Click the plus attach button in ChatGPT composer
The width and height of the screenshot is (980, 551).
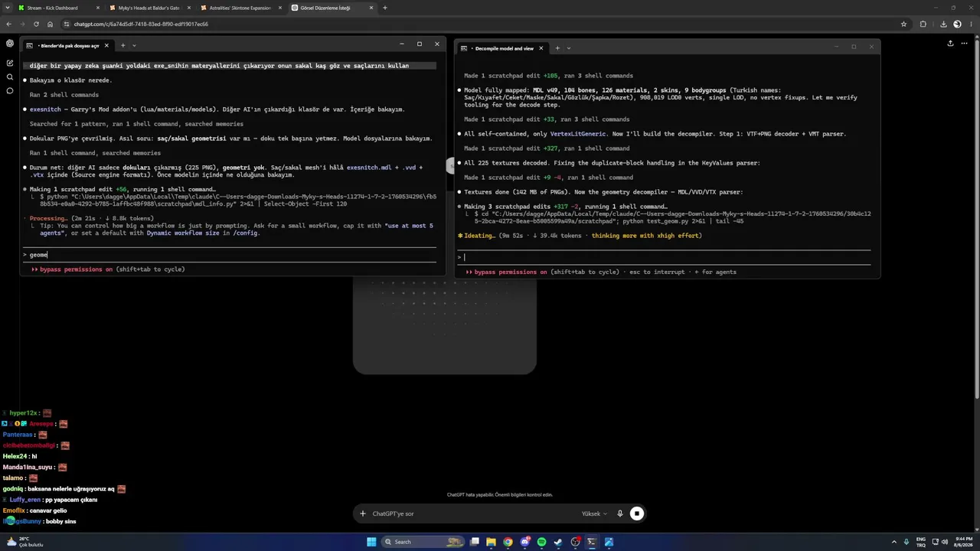[x=363, y=514]
